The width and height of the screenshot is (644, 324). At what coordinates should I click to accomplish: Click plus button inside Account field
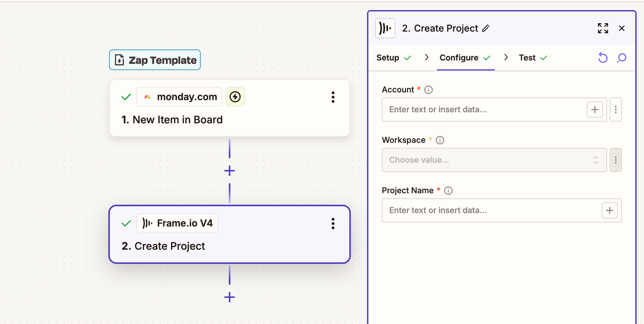point(595,110)
